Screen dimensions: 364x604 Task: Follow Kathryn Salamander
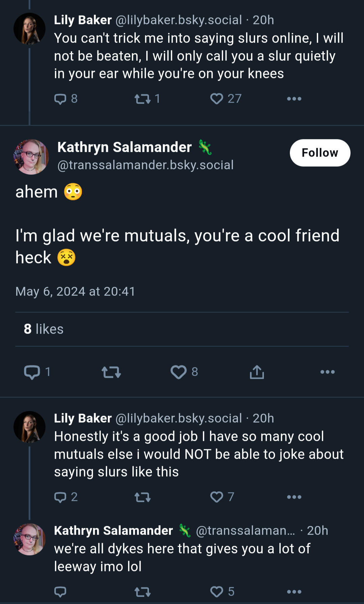(320, 153)
